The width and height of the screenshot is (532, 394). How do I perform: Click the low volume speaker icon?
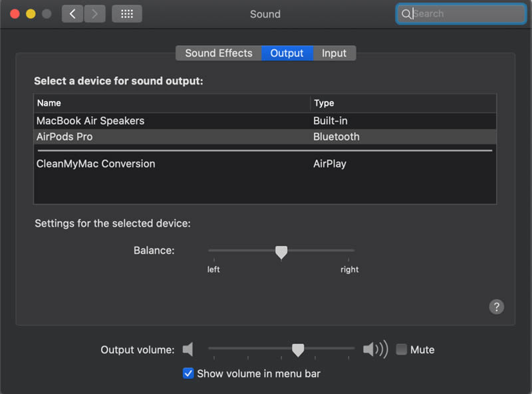pos(188,349)
